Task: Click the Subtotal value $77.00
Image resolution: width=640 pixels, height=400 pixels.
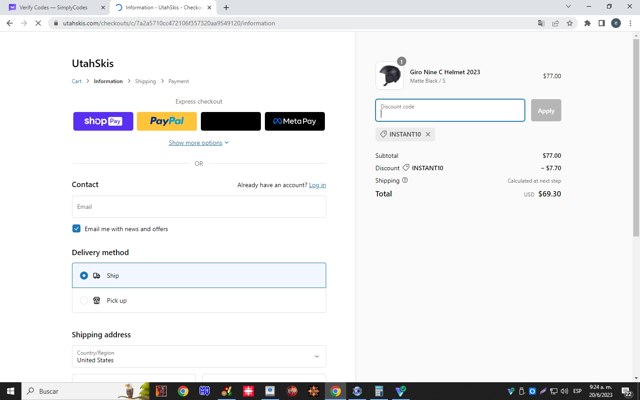Action: 552,156
